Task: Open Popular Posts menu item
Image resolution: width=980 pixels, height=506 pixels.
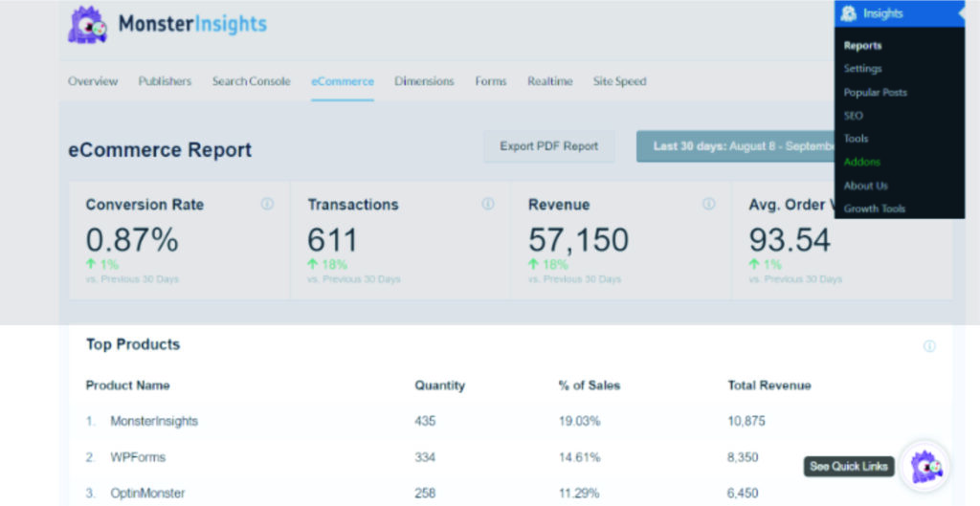Action: (x=875, y=93)
